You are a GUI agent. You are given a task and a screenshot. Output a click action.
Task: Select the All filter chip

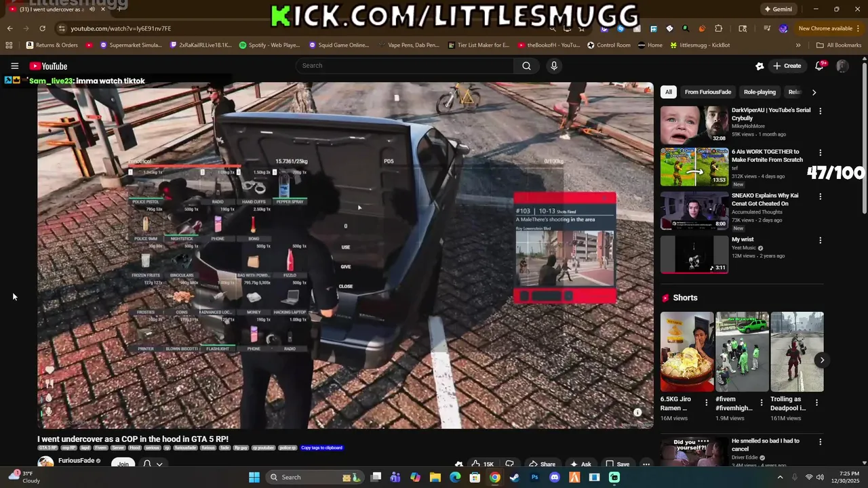coord(669,92)
